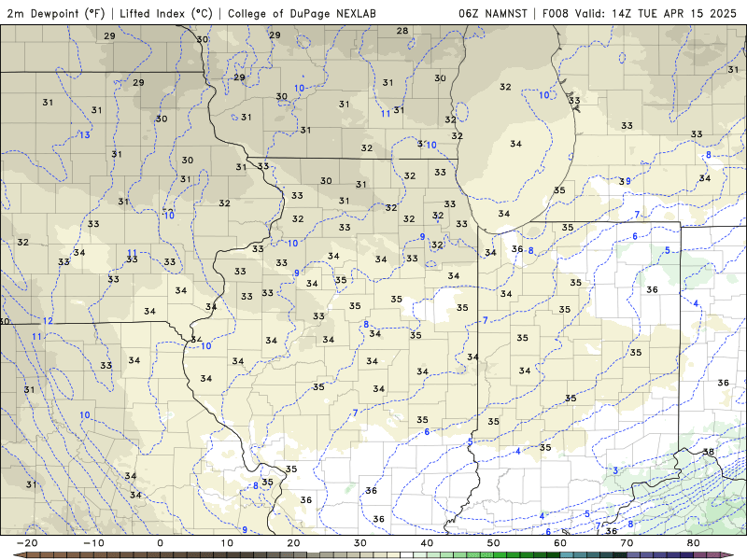Click the colorbar tick label "-10"
Screen dimensions: 747x560
93,543
